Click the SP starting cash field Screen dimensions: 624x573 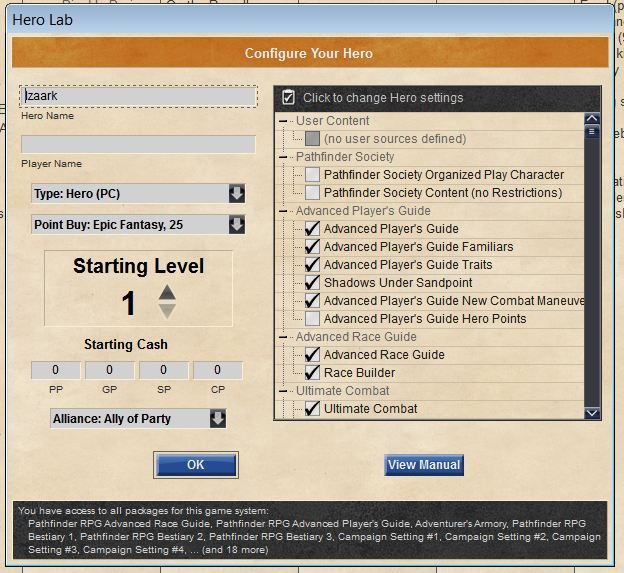tap(164, 370)
